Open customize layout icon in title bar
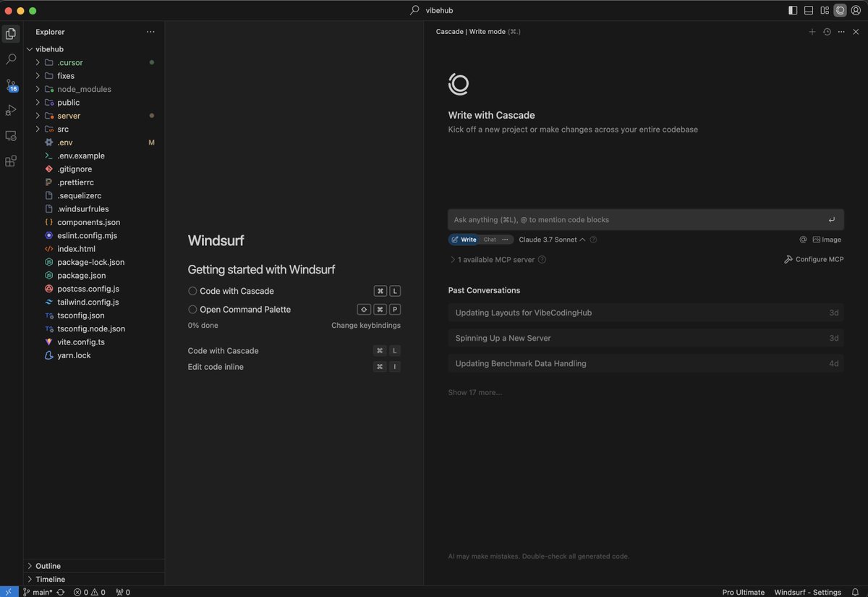The image size is (868, 597). [825, 10]
